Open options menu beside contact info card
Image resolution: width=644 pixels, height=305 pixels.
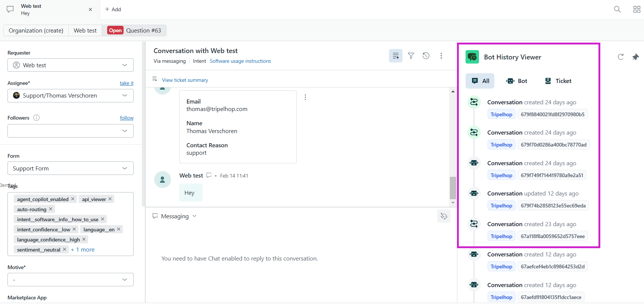point(305,97)
